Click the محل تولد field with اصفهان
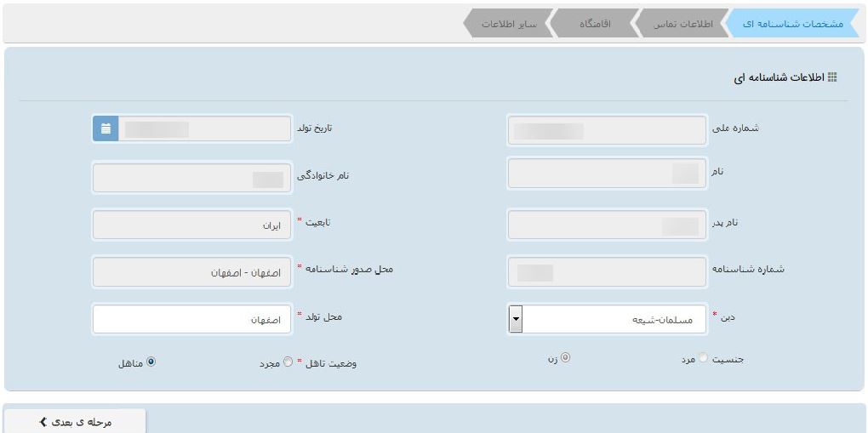Image resolution: width=868 pixels, height=433 pixels. coord(191,320)
